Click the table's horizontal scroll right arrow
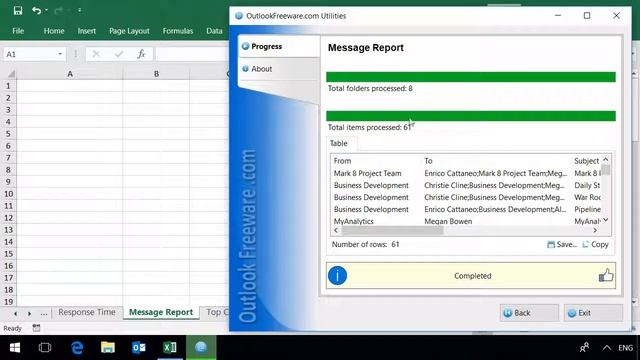640x360 pixels. pyautogui.click(x=595, y=231)
